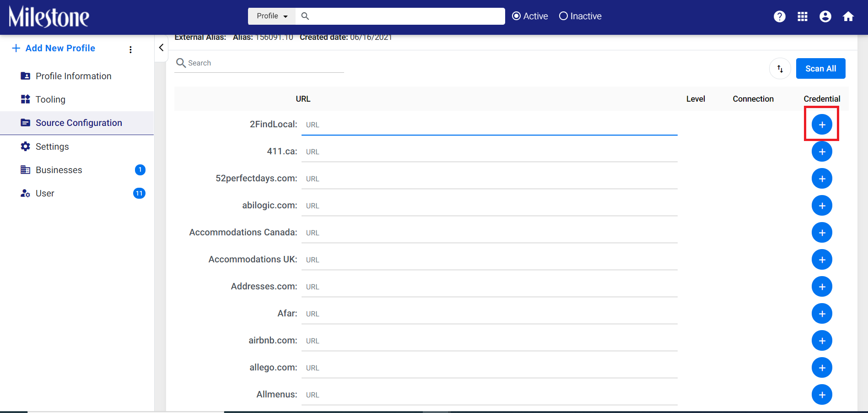Open the apps grid icon
This screenshot has width=868, height=413.
click(x=803, y=16)
